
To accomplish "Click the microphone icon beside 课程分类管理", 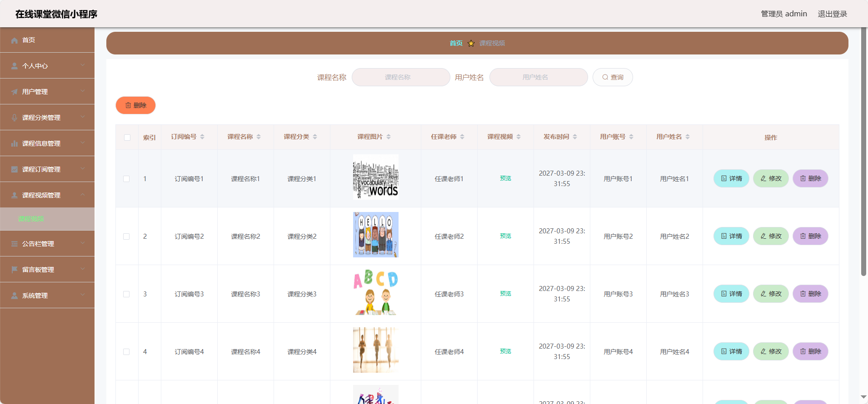I will pos(15,118).
